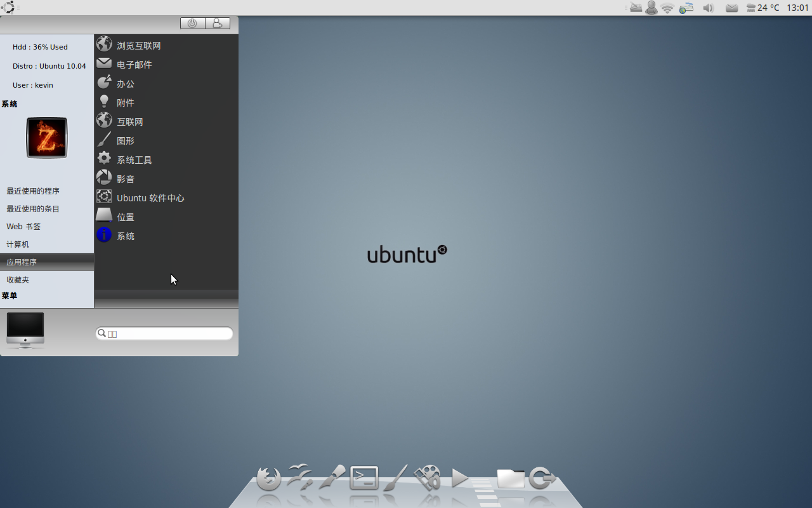Launch Firefox from the bottom dock
This screenshot has height=508, width=812.
[269, 478]
